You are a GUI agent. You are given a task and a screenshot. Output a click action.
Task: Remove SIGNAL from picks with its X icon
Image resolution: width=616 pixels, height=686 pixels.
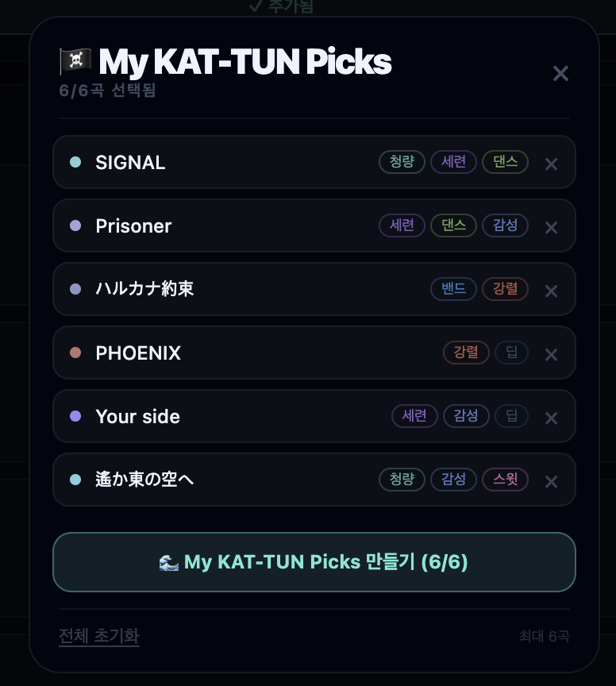click(x=552, y=164)
